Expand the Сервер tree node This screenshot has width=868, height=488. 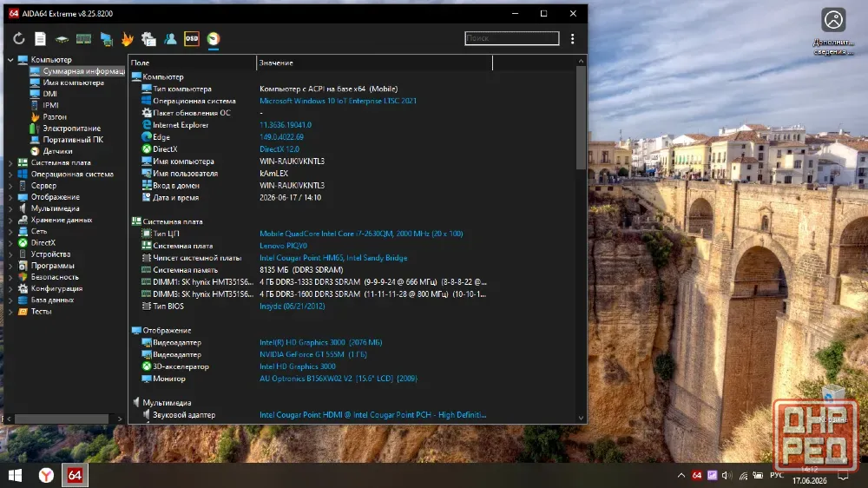pos(10,186)
